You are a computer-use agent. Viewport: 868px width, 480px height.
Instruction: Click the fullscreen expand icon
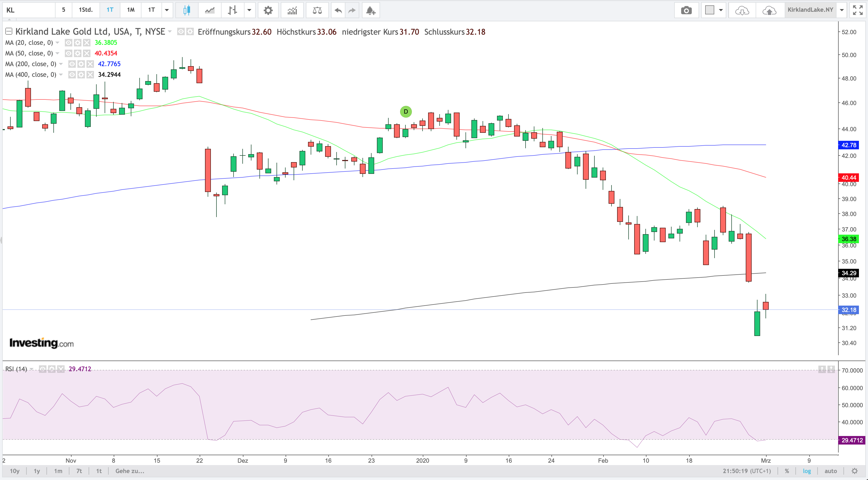(x=857, y=10)
